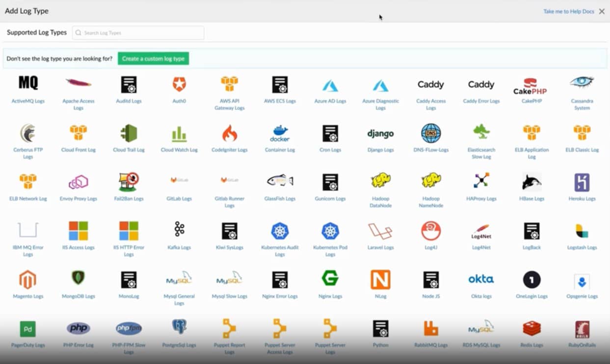Select the CakePHP logo

pos(530,86)
